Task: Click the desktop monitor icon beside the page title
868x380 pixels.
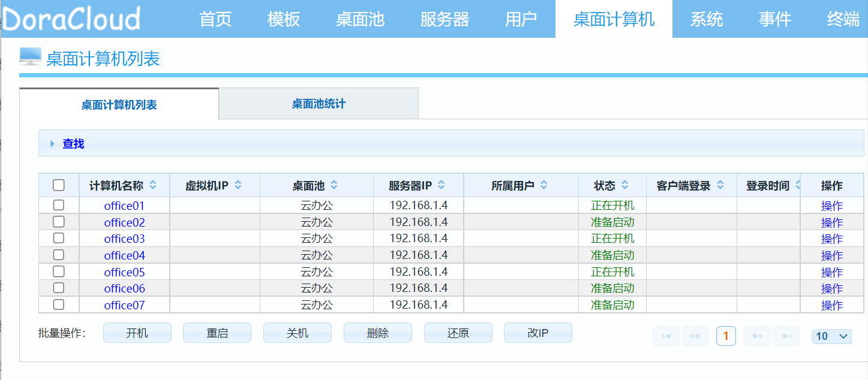Action: click(x=30, y=57)
